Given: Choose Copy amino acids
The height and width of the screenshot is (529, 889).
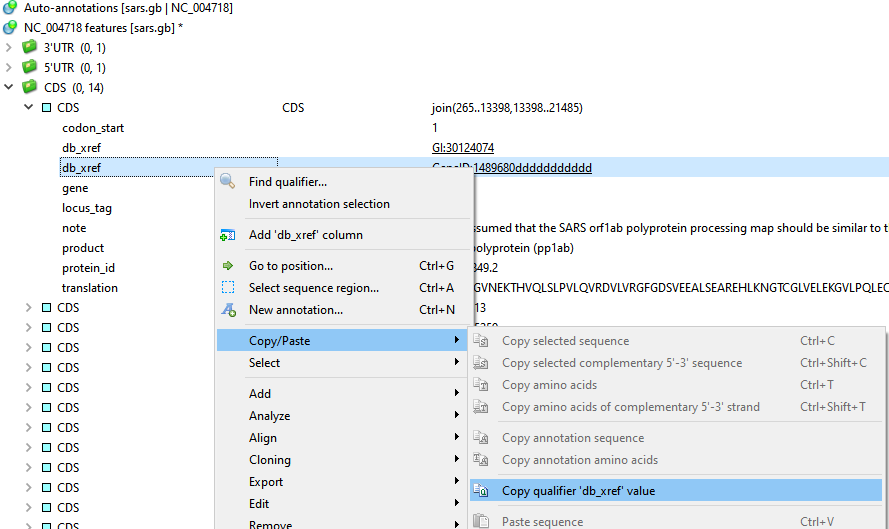Looking at the screenshot, I should pos(676,385).
